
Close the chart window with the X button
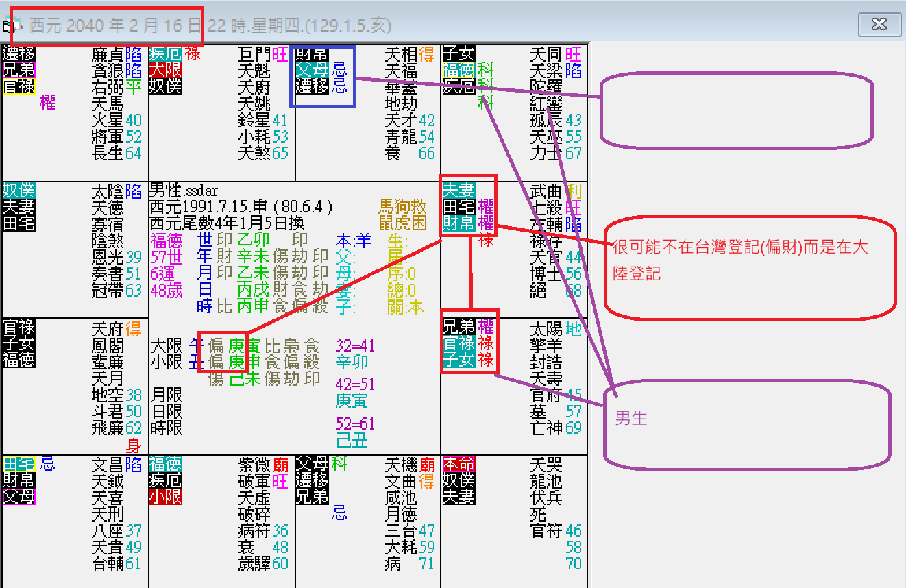click(x=880, y=23)
